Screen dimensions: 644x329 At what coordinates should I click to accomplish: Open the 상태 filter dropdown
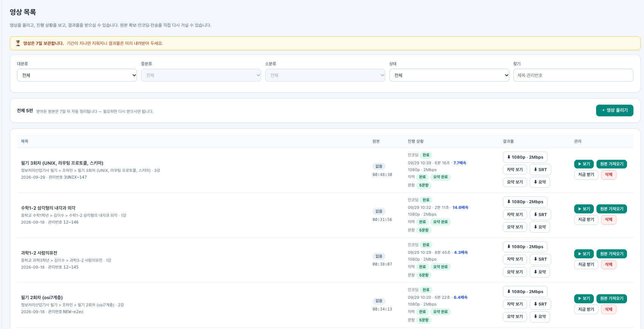[449, 75]
